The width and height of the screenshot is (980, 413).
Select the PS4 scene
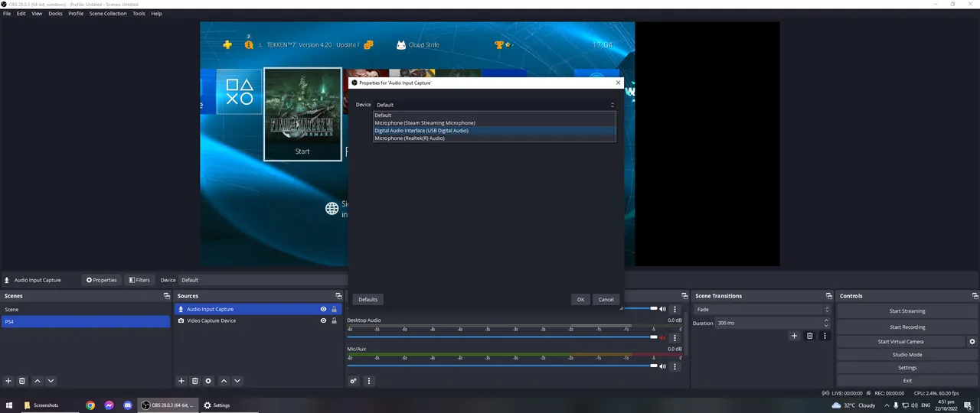[85, 322]
